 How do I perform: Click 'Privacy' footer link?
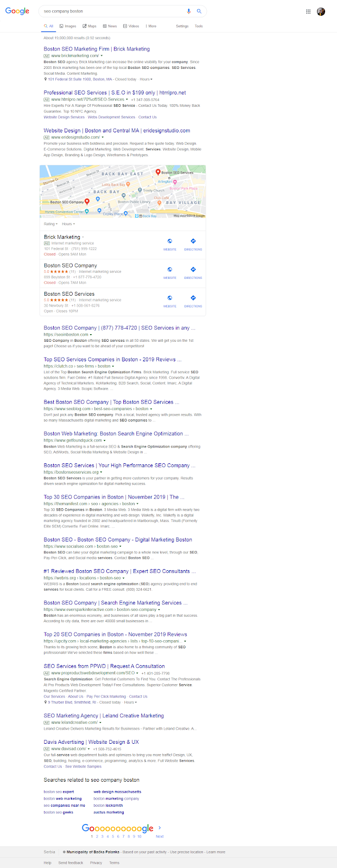96,863
